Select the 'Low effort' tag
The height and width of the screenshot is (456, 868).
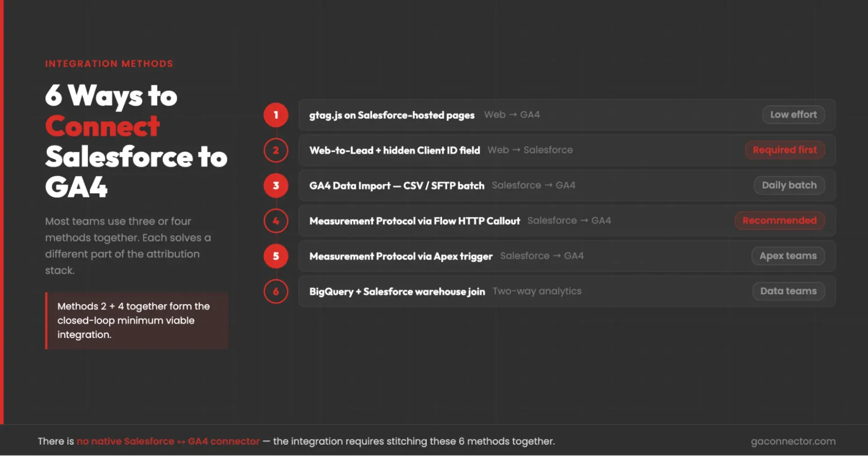[793, 115]
